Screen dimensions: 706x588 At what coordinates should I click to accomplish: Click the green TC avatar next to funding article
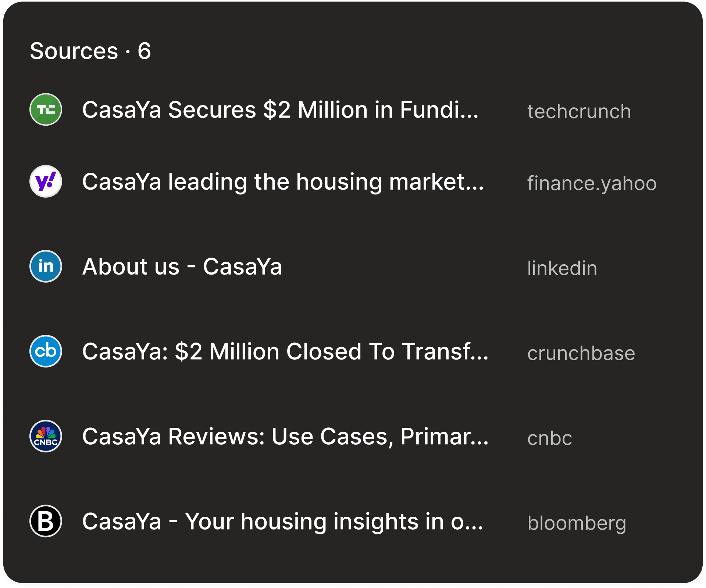point(45,109)
